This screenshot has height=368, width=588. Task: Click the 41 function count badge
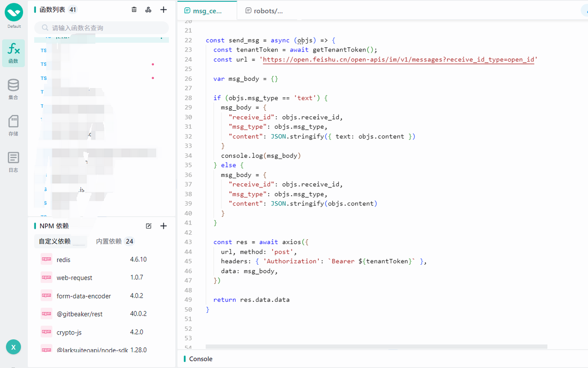[x=73, y=10]
